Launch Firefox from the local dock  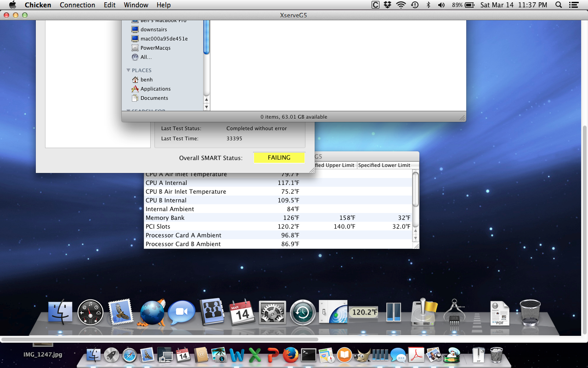click(290, 355)
